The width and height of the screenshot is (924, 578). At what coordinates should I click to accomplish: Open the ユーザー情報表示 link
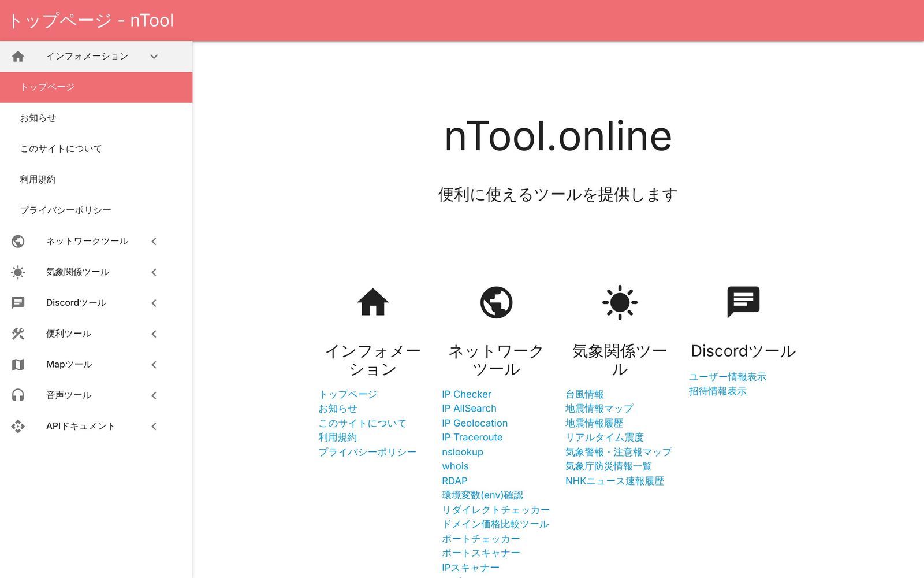(x=728, y=377)
